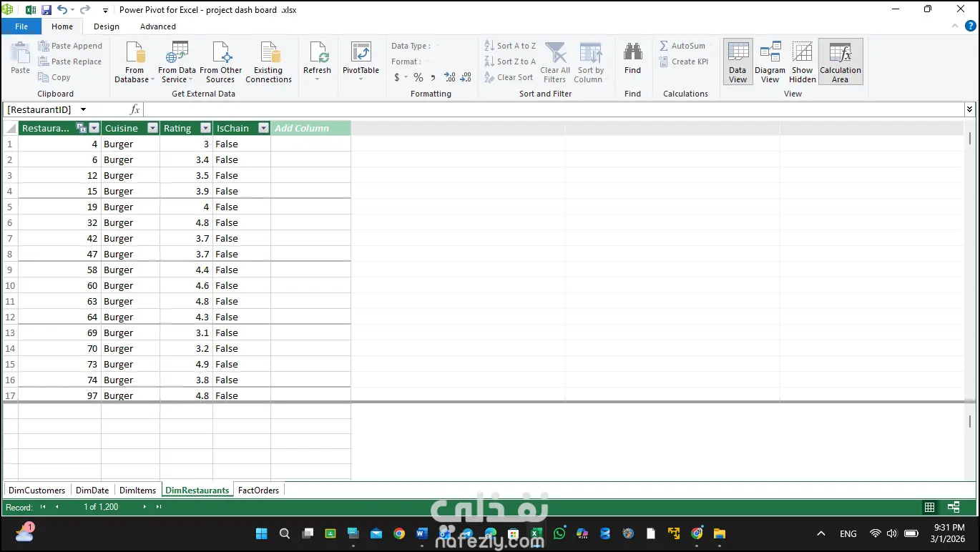Switch to grid view in status bar
The image size is (980, 552).
pos(929,507)
